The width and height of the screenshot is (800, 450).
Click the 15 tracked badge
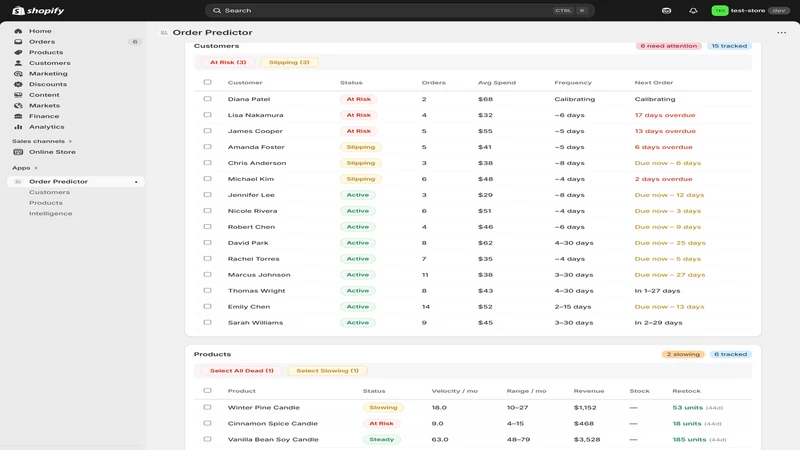coord(729,46)
